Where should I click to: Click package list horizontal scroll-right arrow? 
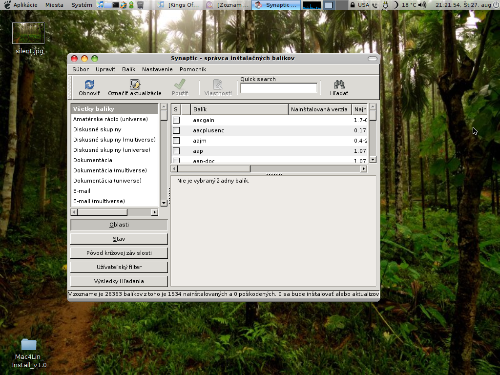(x=364, y=169)
